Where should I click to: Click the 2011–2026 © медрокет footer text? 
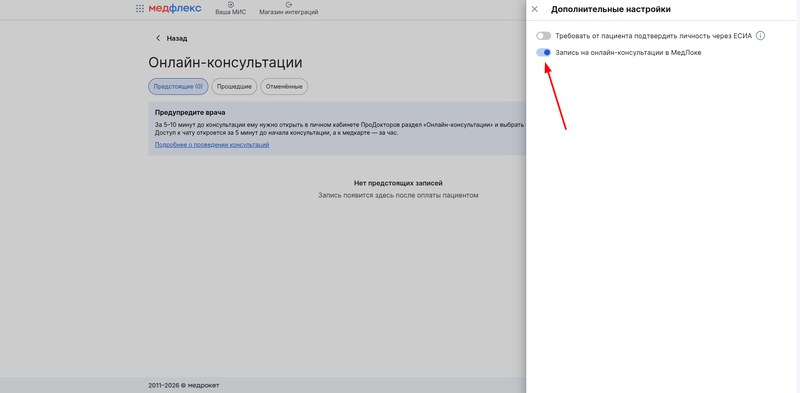point(184,385)
